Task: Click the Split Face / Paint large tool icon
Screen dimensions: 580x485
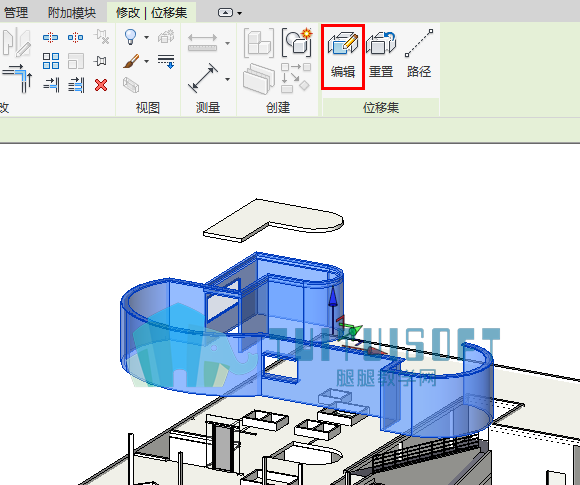Action: click(16, 43)
